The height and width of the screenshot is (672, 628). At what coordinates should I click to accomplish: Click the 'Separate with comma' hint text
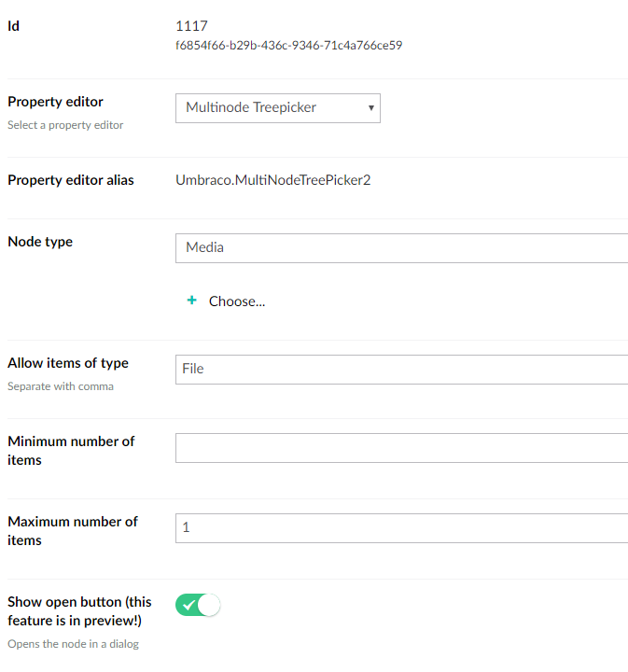[61, 386]
